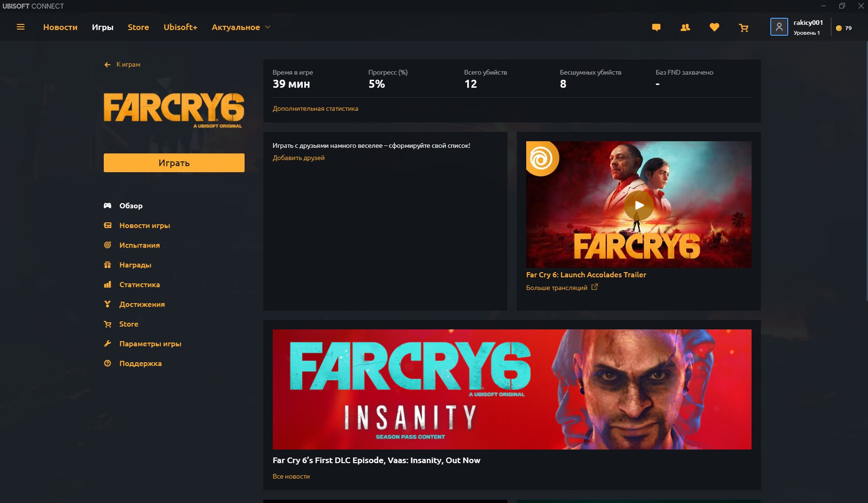The width and height of the screenshot is (868, 503).
Task: Open the chat messages icon
Action: tap(656, 28)
